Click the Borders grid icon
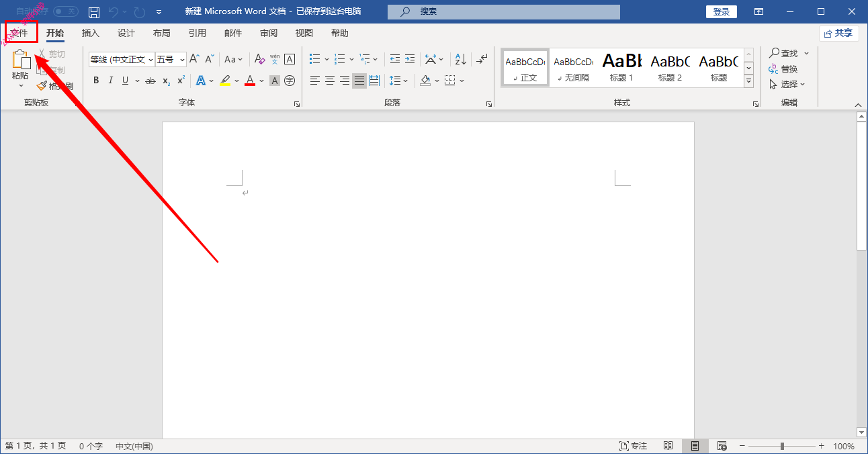The image size is (868, 454). (449, 81)
